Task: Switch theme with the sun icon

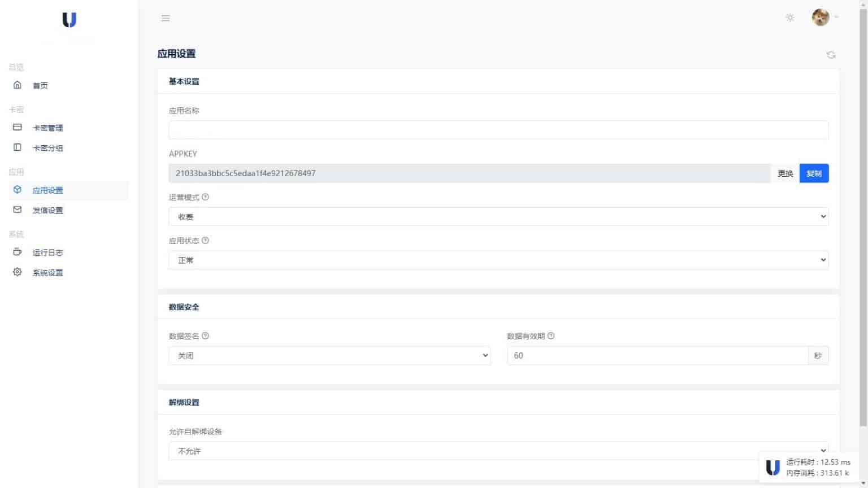Action: (790, 18)
